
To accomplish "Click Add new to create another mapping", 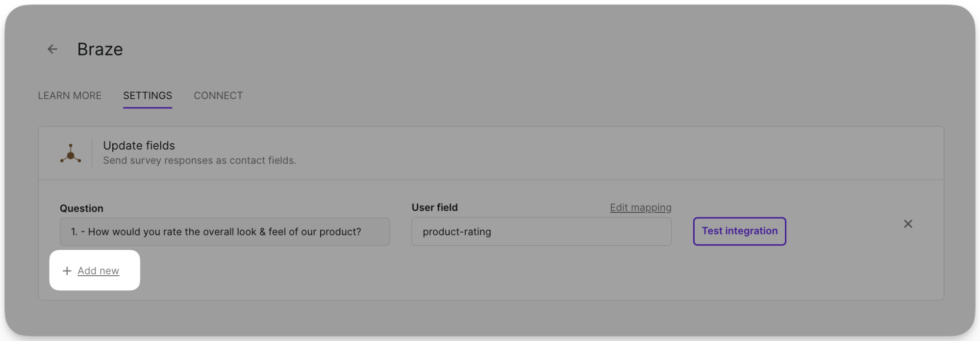I will 98,270.
